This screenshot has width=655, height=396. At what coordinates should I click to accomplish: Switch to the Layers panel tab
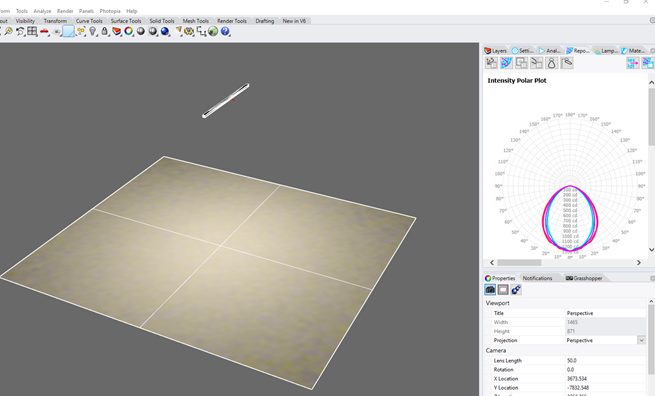click(x=495, y=51)
